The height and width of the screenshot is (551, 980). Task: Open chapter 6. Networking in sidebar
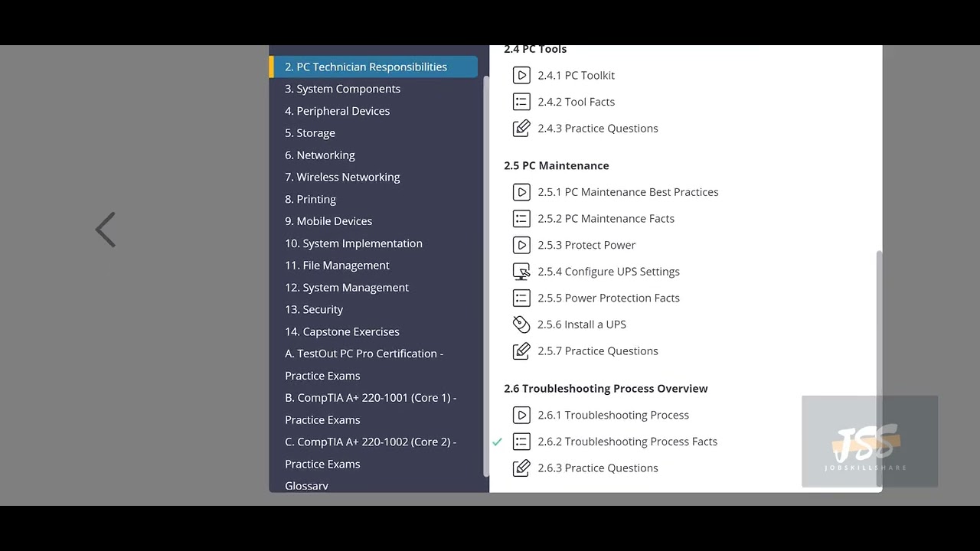point(319,155)
